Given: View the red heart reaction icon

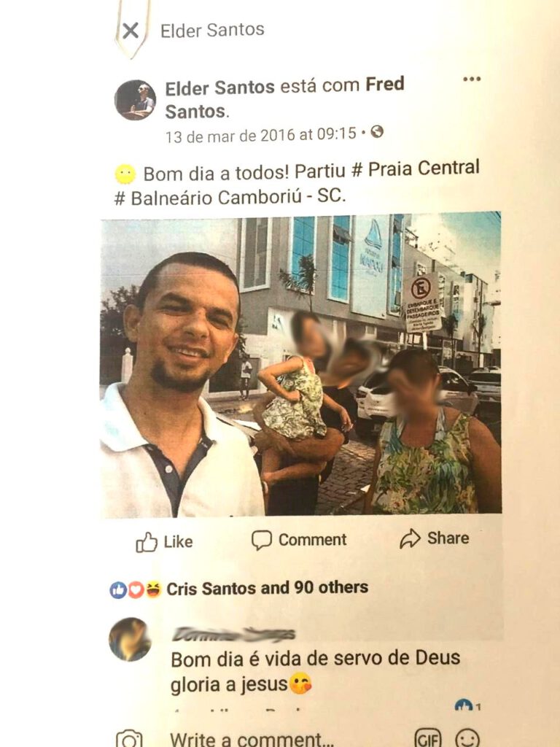Looking at the screenshot, I should pyautogui.click(x=136, y=589).
